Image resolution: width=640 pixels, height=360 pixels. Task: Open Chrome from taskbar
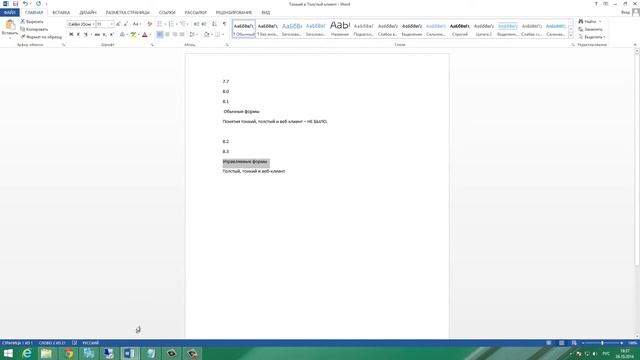69,353
